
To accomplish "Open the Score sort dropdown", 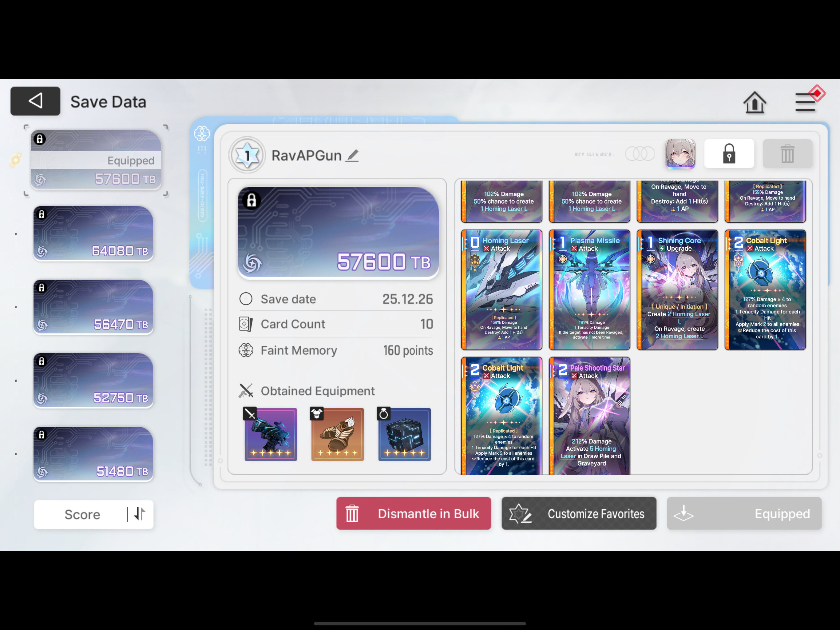I will pyautogui.click(x=82, y=514).
